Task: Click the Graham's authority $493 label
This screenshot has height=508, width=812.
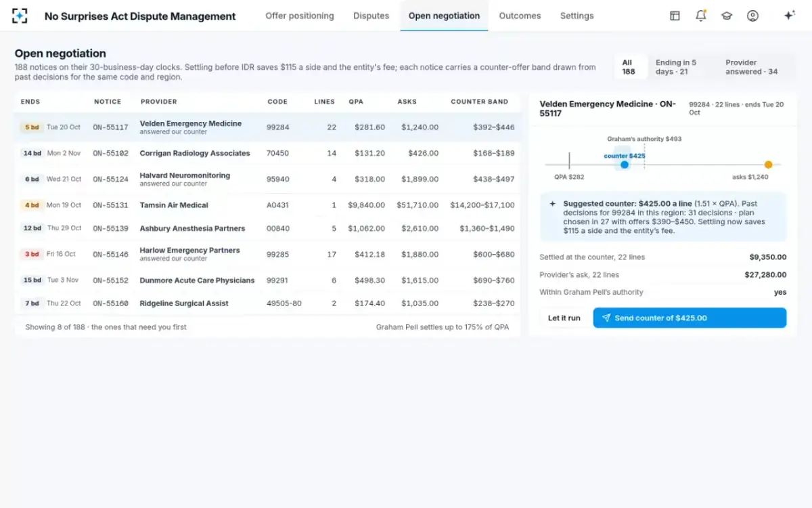Action: 644,139
